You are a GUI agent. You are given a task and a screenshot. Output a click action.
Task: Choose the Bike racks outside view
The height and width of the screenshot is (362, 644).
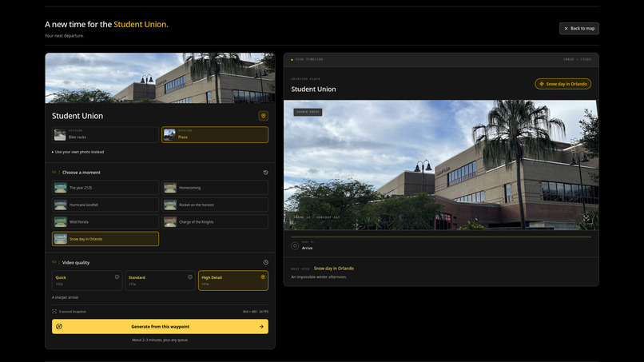[105, 135]
